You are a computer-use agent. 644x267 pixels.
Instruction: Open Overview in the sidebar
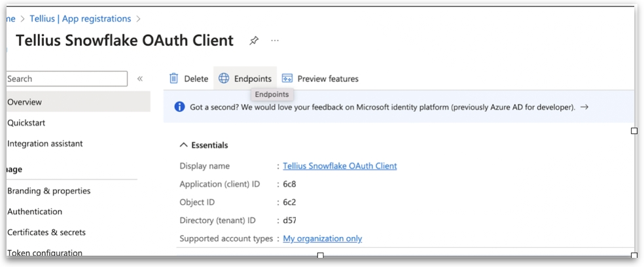24,102
